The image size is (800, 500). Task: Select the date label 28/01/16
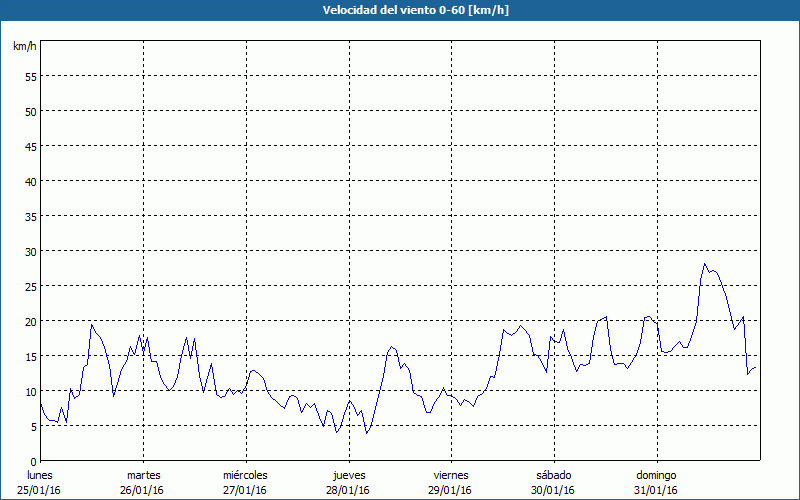pos(348,490)
